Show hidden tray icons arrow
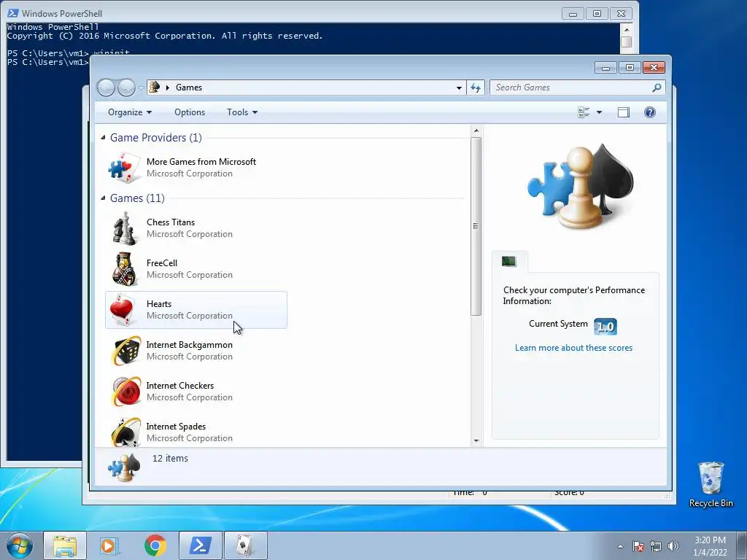 620,546
